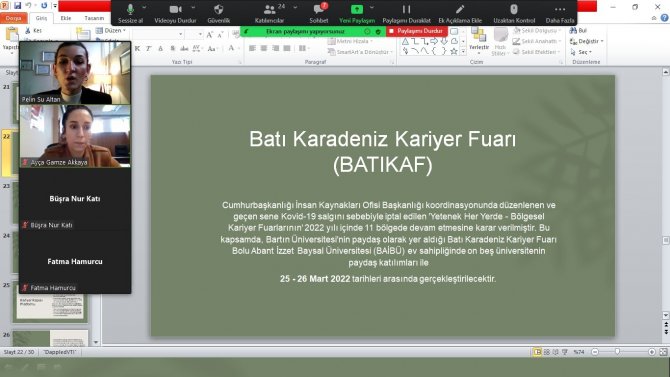The height and width of the screenshot is (377, 670).
Task: Pause sharing with Paylaşımı Duraklat
Action: click(x=406, y=13)
